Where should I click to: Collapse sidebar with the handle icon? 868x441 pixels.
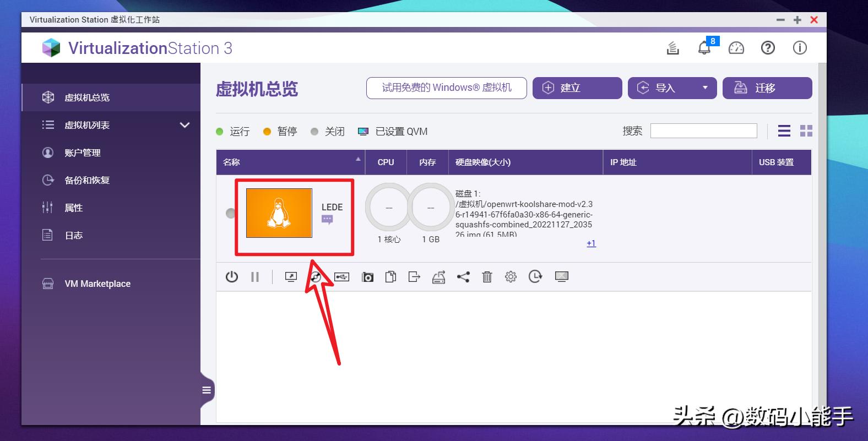pyautogui.click(x=207, y=390)
